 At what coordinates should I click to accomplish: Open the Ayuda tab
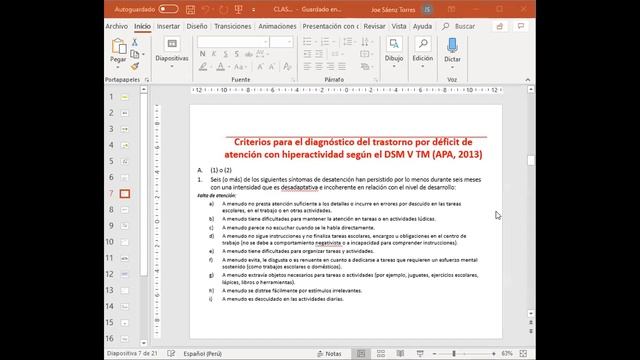(x=422, y=26)
